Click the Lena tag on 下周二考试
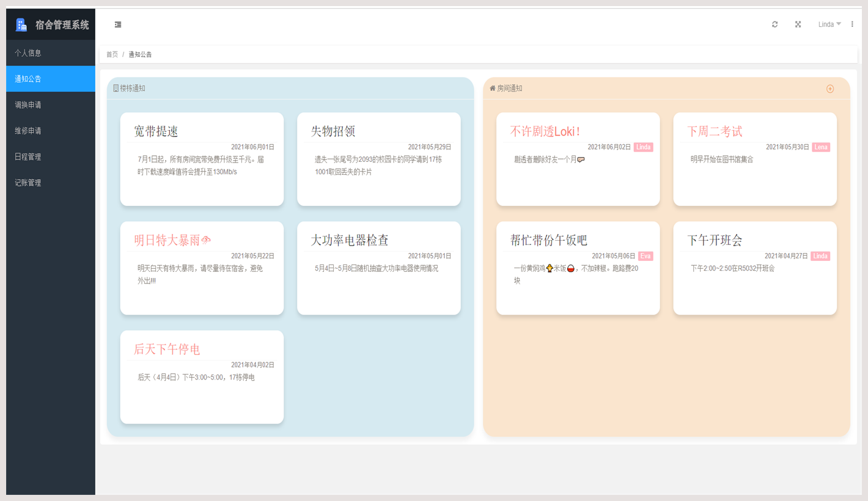Image resolution: width=868 pixels, height=501 pixels. 821,147
